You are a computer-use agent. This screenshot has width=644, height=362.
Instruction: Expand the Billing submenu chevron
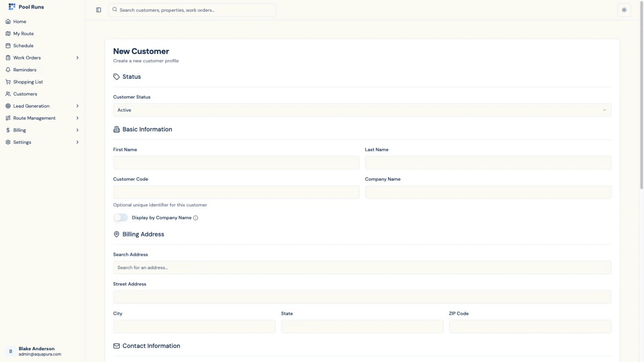pos(77,130)
